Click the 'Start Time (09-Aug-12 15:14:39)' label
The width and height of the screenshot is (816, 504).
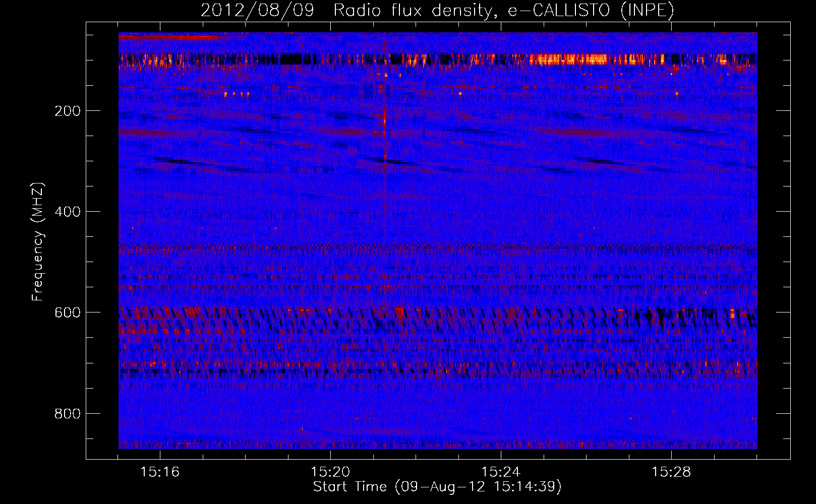(437, 487)
